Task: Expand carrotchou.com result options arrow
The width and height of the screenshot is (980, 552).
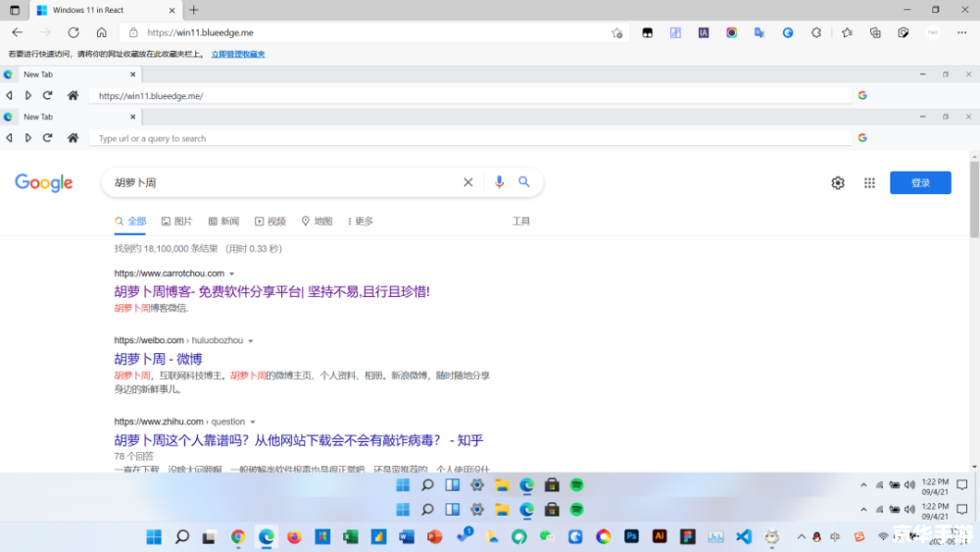Action: 232,274
